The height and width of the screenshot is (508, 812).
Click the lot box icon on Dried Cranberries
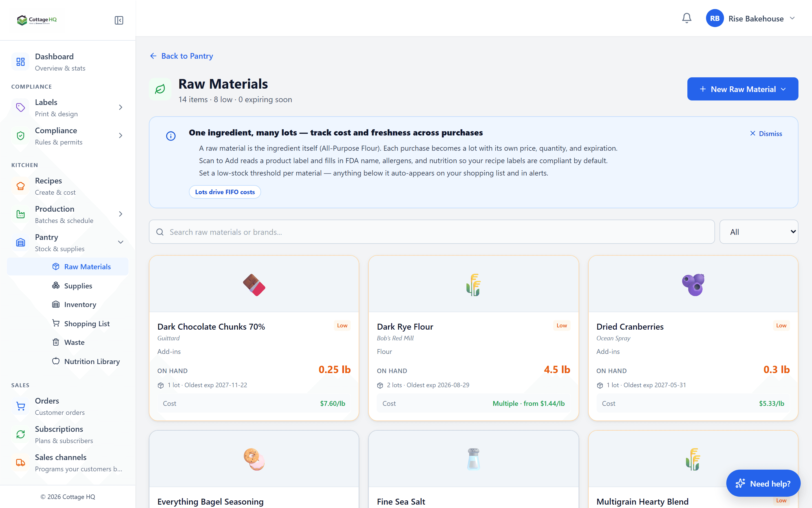click(x=600, y=385)
